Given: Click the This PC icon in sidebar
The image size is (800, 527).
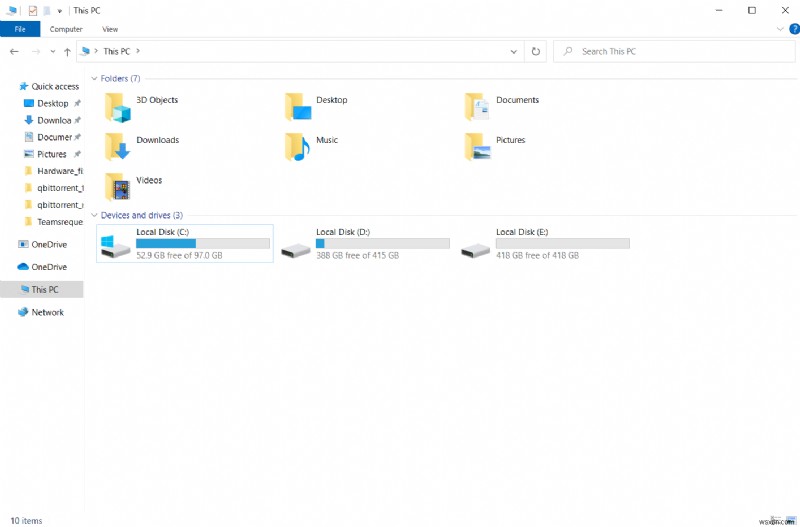Looking at the screenshot, I should coord(24,289).
